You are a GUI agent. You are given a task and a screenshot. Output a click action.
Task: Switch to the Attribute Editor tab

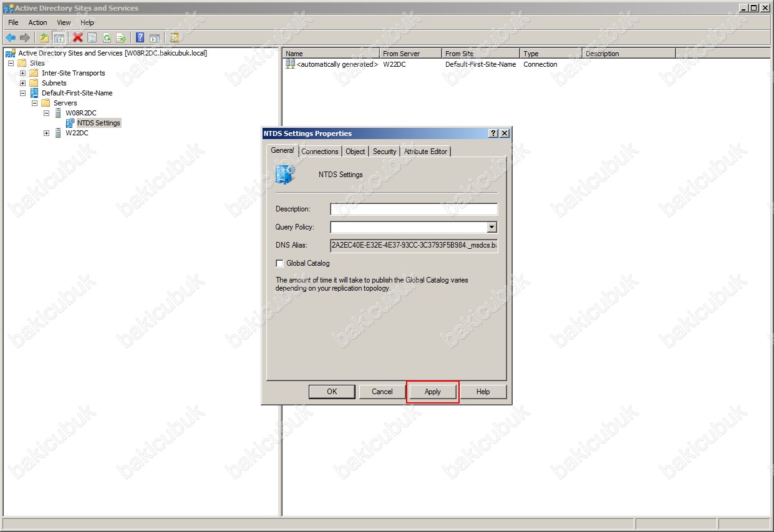[x=425, y=152]
